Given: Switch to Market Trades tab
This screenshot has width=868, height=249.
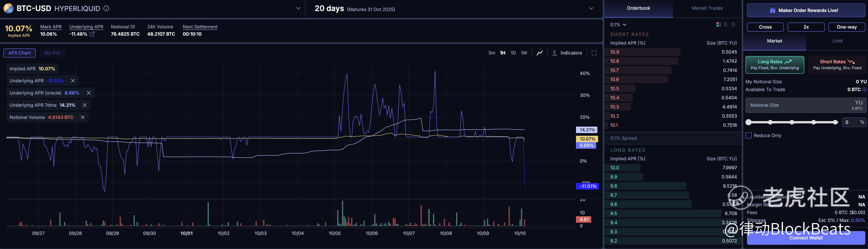Looking at the screenshot, I should click(x=707, y=8).
